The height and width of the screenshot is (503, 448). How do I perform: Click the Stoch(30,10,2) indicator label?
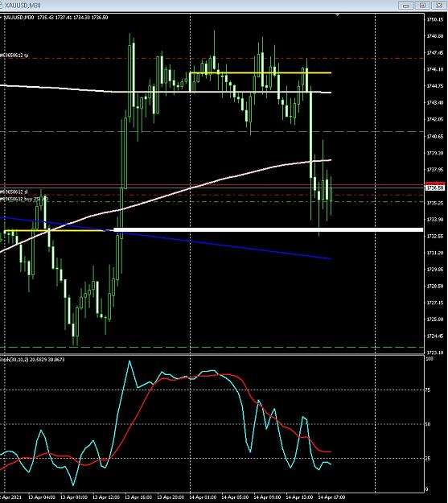click(x=32, y=360)
